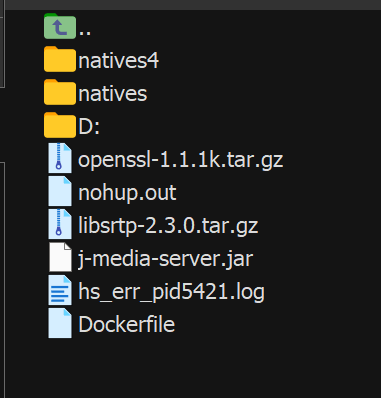Select the natives4 folder icon
381x398 pixels.
(x=60, y=59)
